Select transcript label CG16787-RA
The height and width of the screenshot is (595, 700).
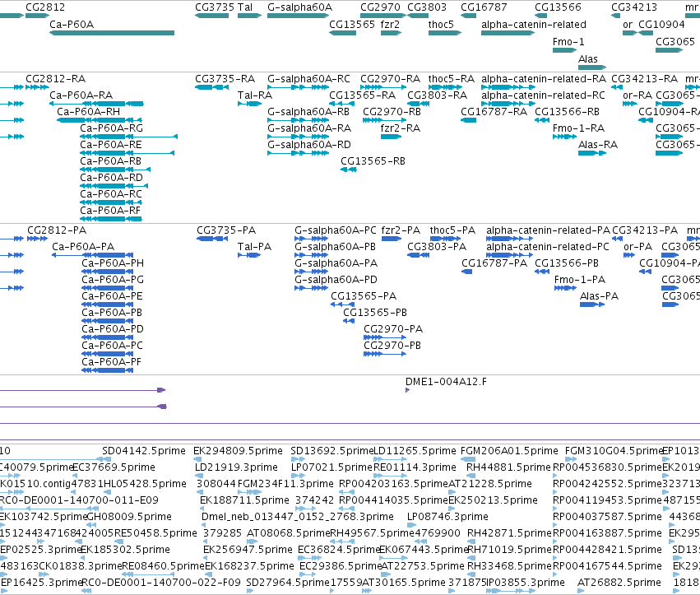pyautogui.click(x=494, y=112)
